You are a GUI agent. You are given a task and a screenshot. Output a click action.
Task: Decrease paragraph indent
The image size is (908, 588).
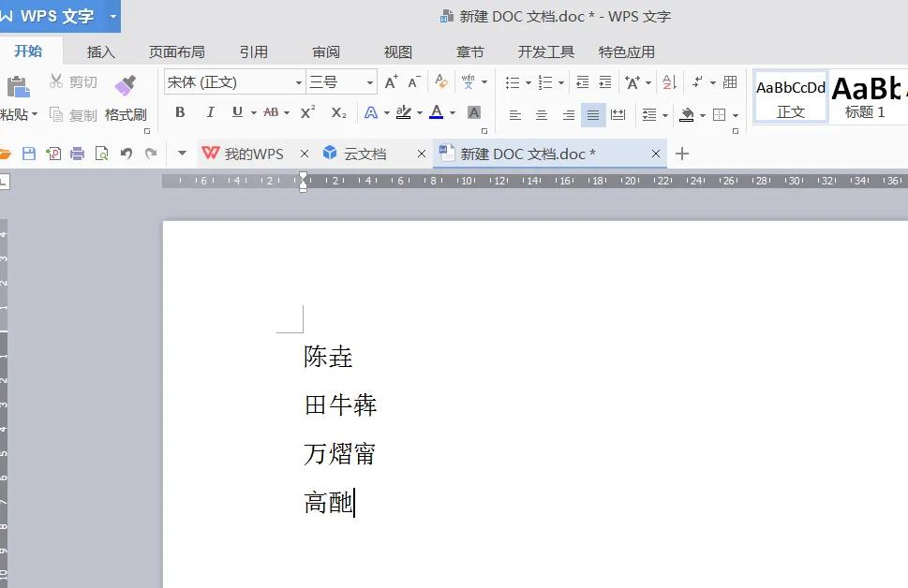[x=583, y=82]
